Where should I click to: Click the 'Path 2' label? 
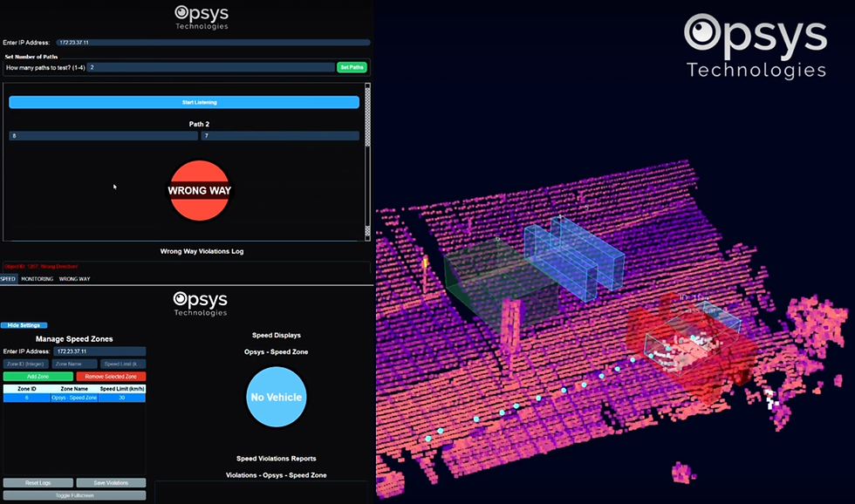coord(199,124)
